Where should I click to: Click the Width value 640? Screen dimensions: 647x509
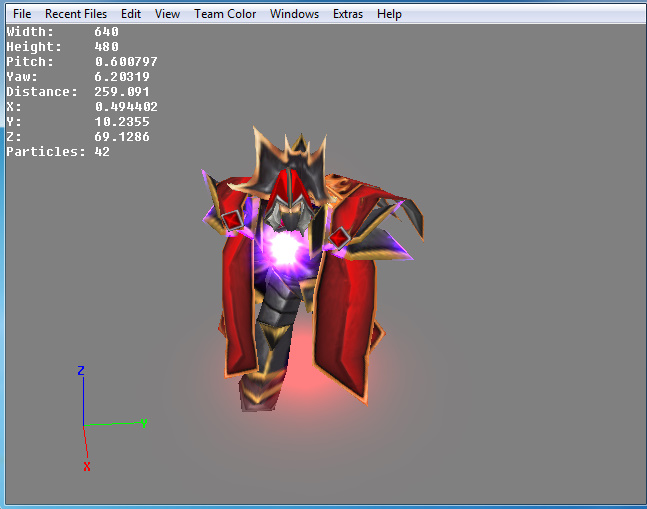[106, 32]
